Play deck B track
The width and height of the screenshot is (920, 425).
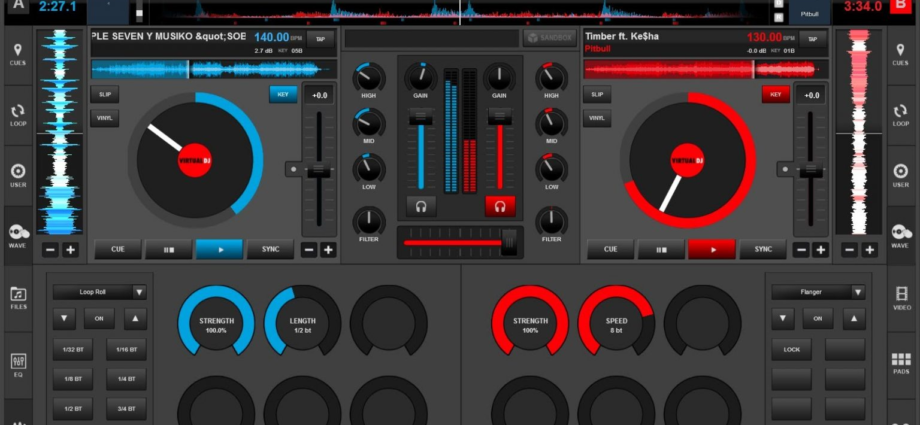[712, 249]
